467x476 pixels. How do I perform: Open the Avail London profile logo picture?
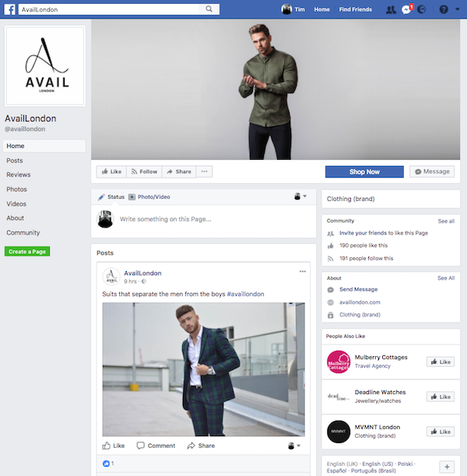[x=45, y=66]
